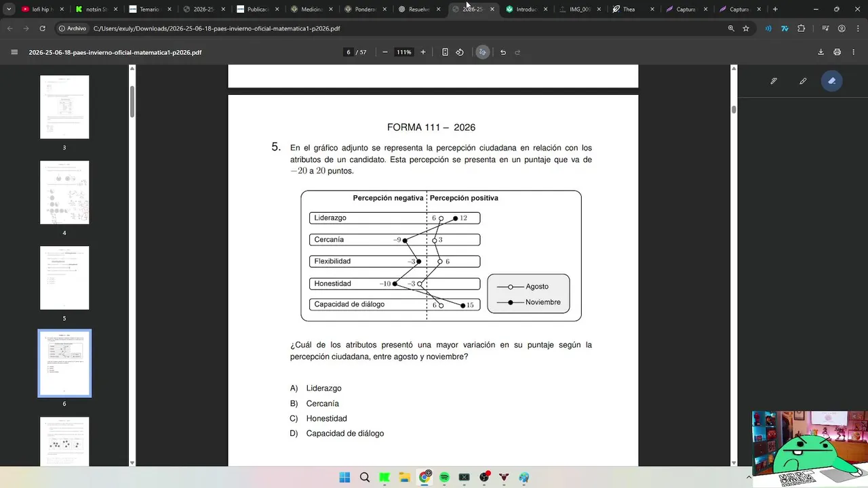This screenshot has width=868, height=488.
Task: Go back in browser history
Action: click(10, 28)
